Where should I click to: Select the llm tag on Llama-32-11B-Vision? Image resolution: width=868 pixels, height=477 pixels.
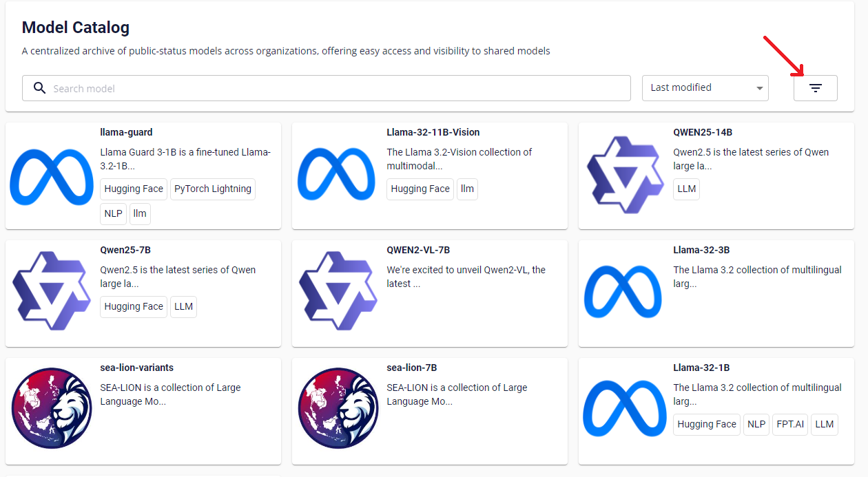[467, 189]
